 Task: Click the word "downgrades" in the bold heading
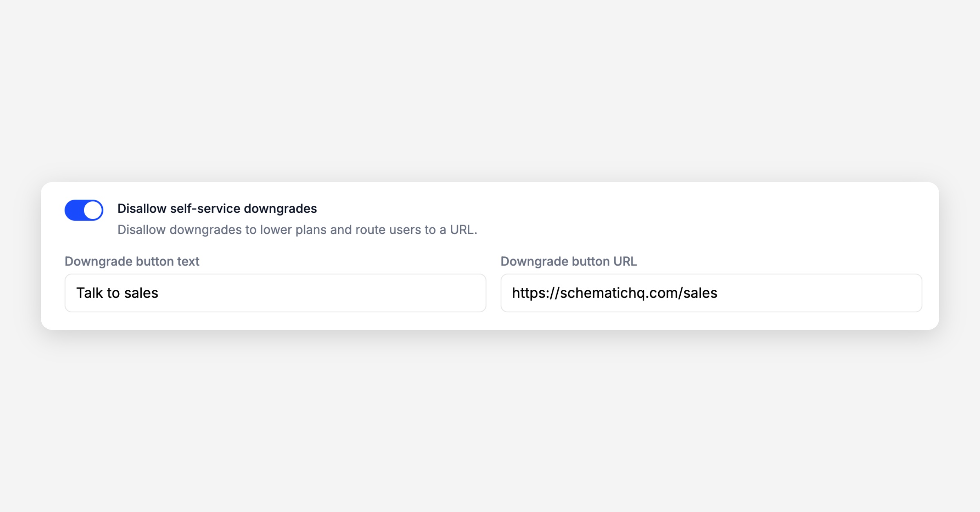pyautogui.click(x=280, y=209)
